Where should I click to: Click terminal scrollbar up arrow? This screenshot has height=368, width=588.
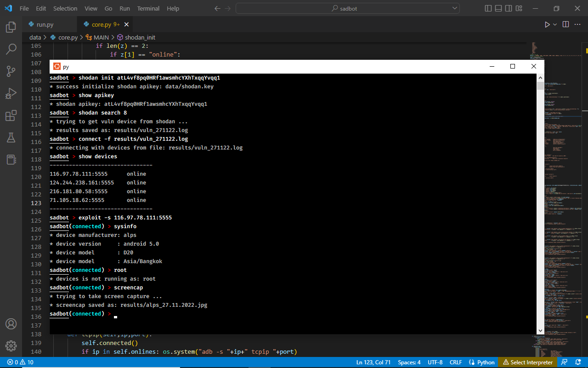coord(540,78)
